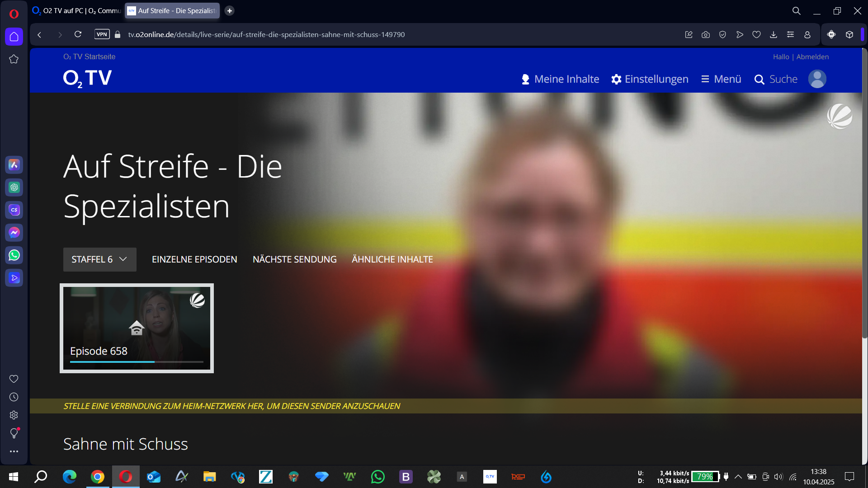The image size is (868, 488).
Task: Open volume control in system tray
Action: click(778, 477)
